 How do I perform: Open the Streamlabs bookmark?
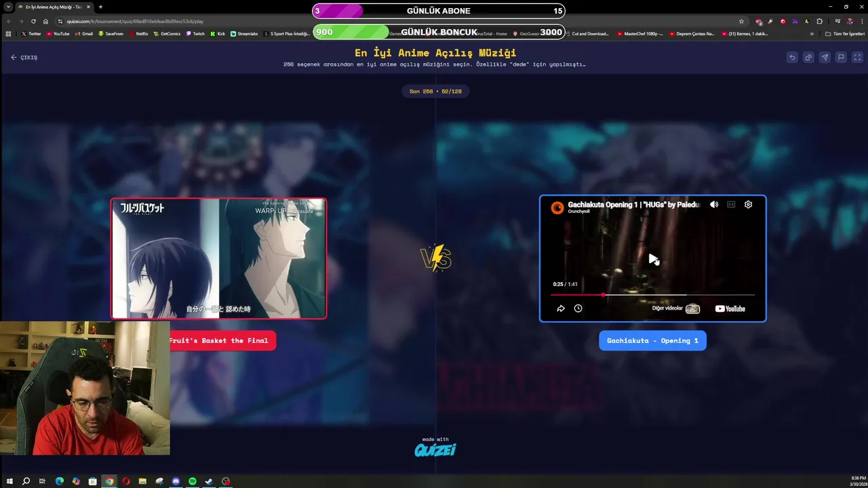(244, 33)
